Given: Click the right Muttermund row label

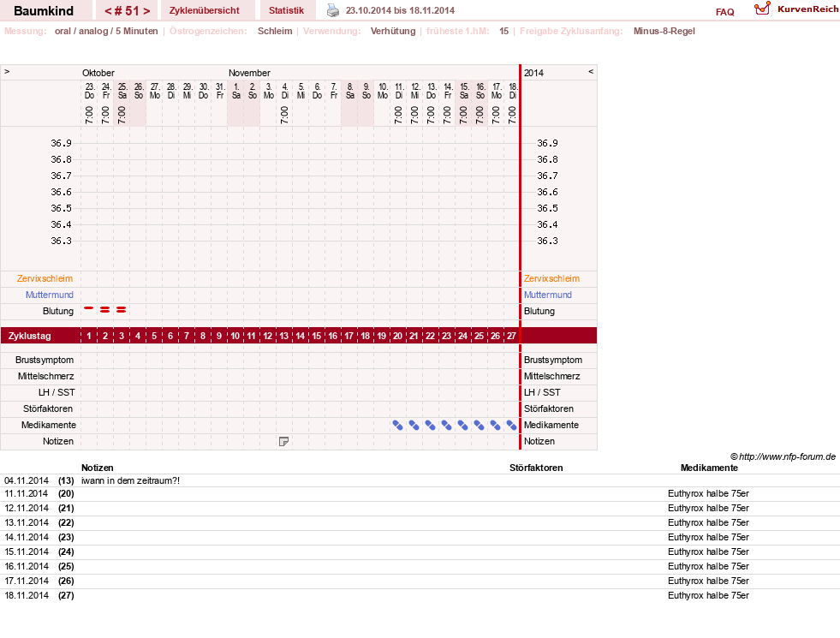Looking at the screenshot, I should pos(547,295).
